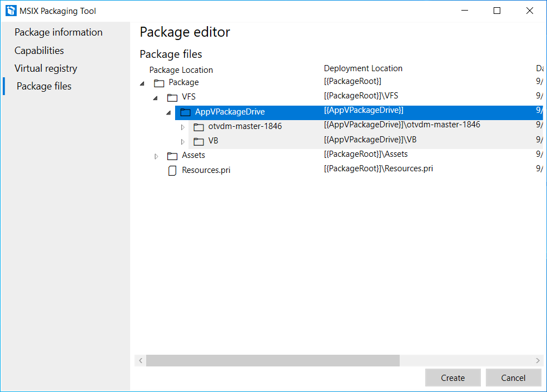The width and height of the screenshot is (547, 392).
Task: Click the VFS folder icon
Action: coord(172,97)
